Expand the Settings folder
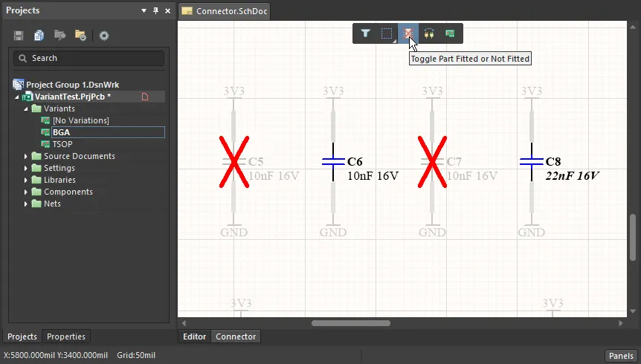Viewport: 641px width, 364px height. [x=26, y=168]
